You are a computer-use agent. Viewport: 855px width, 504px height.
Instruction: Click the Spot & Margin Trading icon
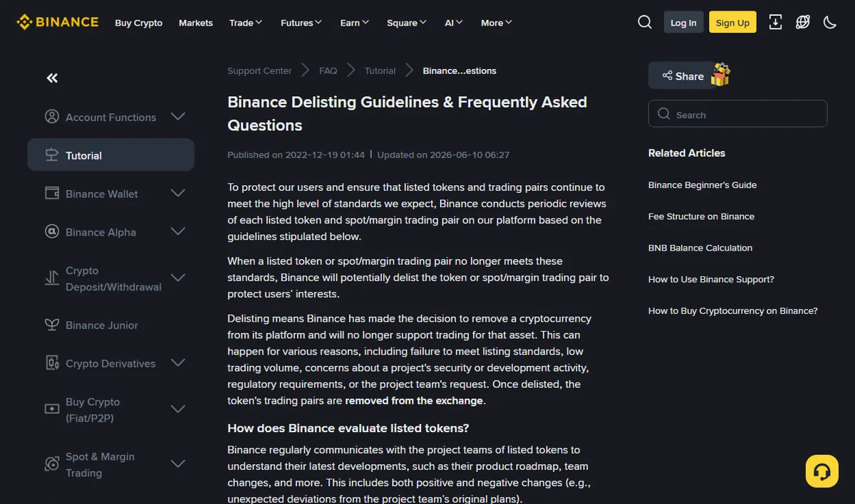pyautogui.click(x=51, y=464)
